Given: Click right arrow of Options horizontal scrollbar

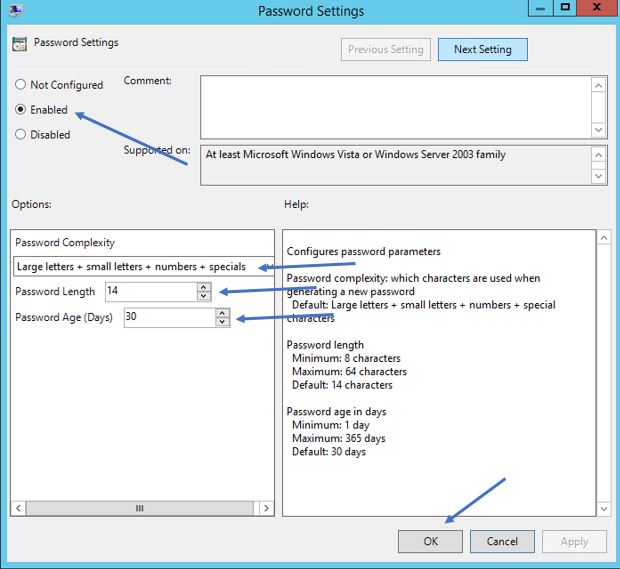Looking at the screenshot, I should (x=266, y=508).
